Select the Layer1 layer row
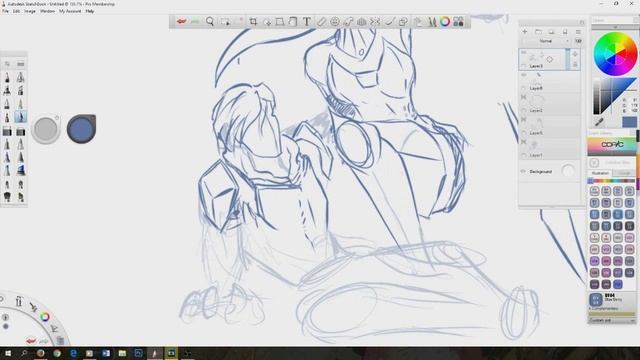This screenshot has width=640, height=360. [x=549, y=149]
